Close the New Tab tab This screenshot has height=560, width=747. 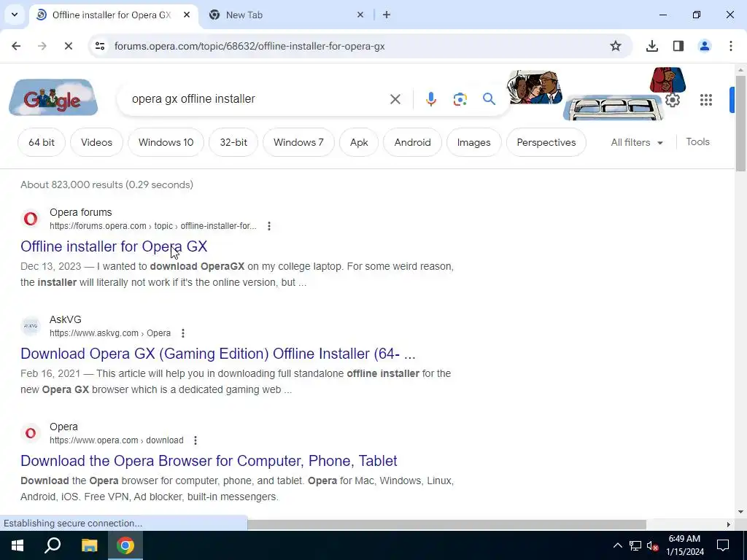(x=360, y=15)
